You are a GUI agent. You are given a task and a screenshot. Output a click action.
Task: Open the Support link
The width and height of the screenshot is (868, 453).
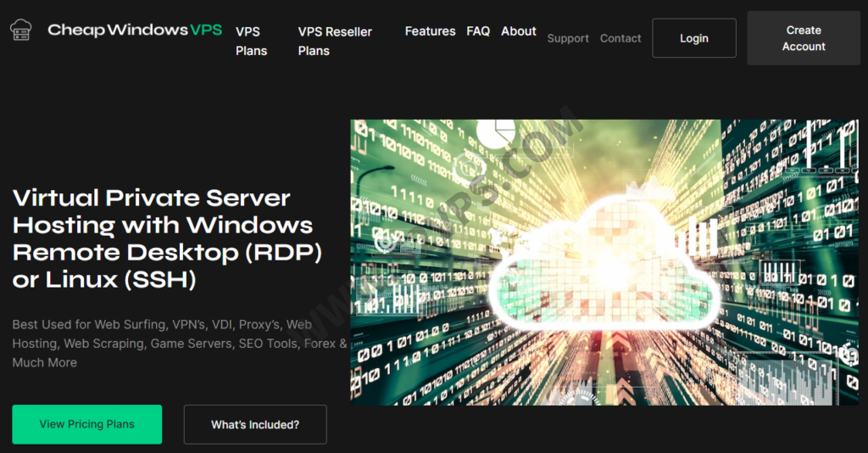coord(568,38)
